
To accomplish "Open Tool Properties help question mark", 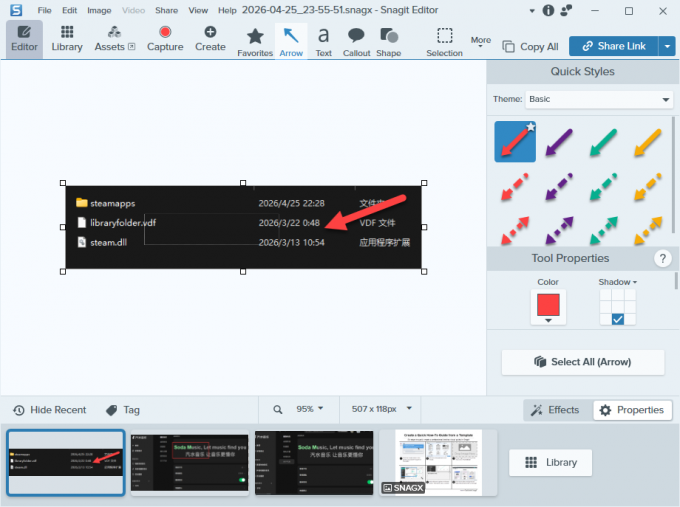I will pyautogui.click(x=662, y=258).
